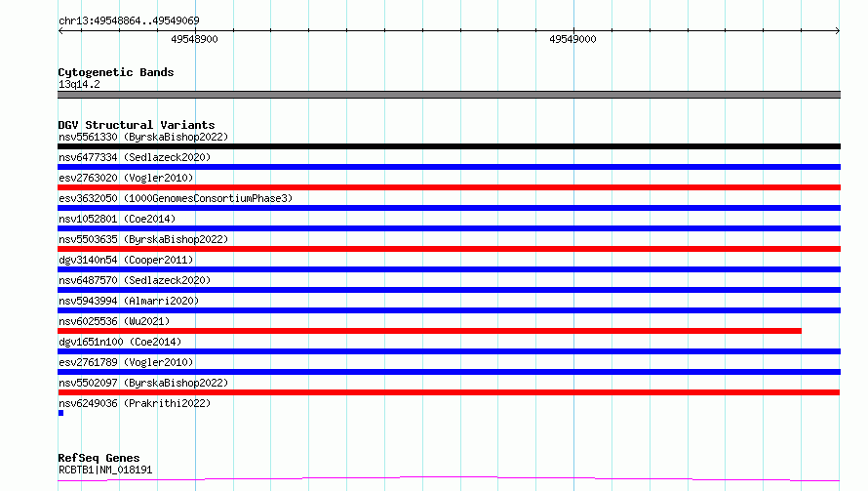This screenshot has width=868, height=491.
Task: Click the blue esv3632050 variant bar
Action: click(449, 208)
